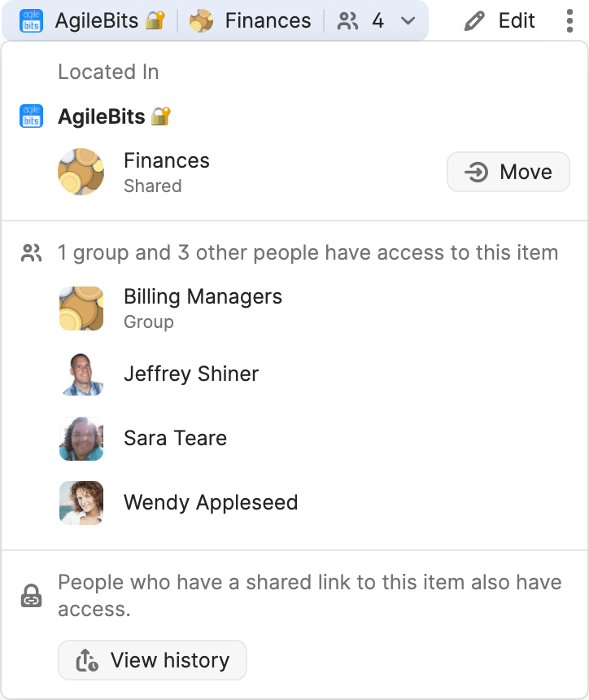589x700 pixels.
Task: Click the AgileBits icon under Located In
Action: click(x=31, y=116)
